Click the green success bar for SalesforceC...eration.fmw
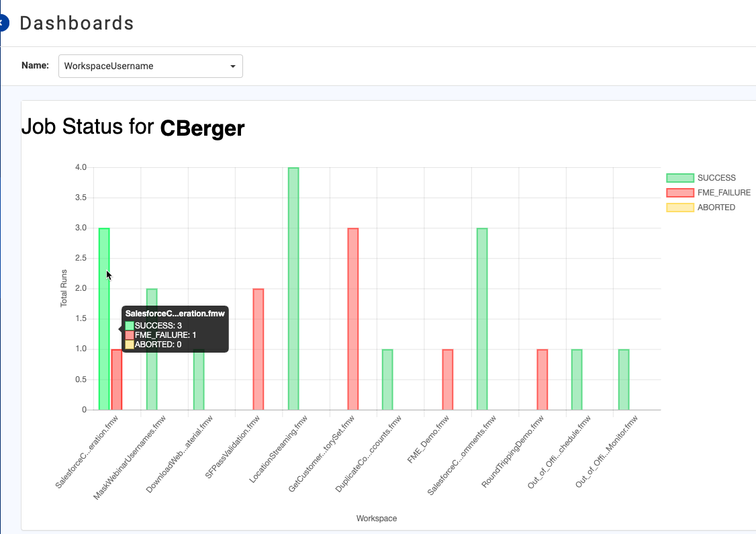756x534 pixels. (x=104, y=319)
